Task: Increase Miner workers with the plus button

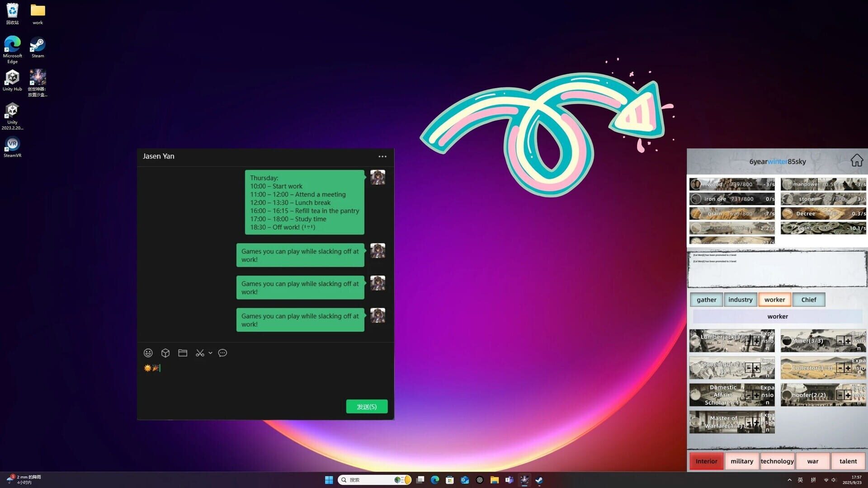Action: coord(848,341)
